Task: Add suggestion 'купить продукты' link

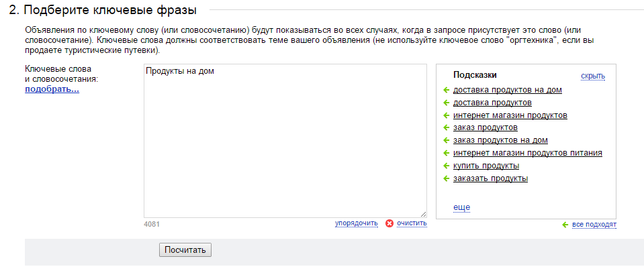Action: (x=486, y=166)
